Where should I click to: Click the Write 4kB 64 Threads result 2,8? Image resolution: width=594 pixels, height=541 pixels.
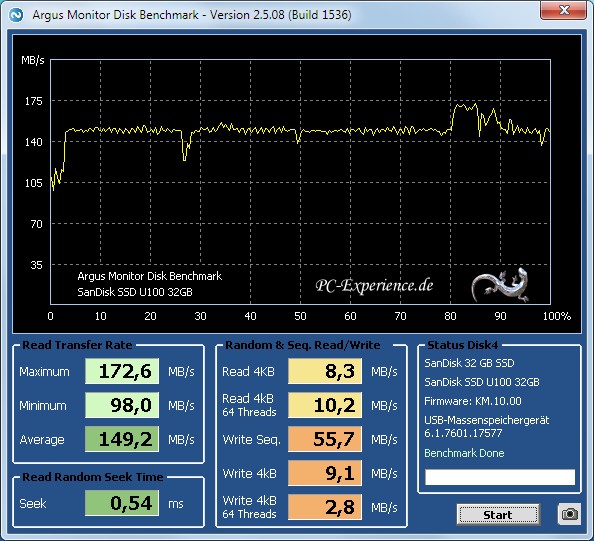coord(325,507)
